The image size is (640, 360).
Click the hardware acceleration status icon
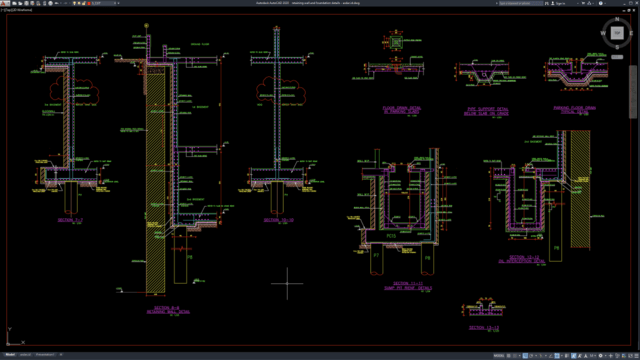click(624, 356)
